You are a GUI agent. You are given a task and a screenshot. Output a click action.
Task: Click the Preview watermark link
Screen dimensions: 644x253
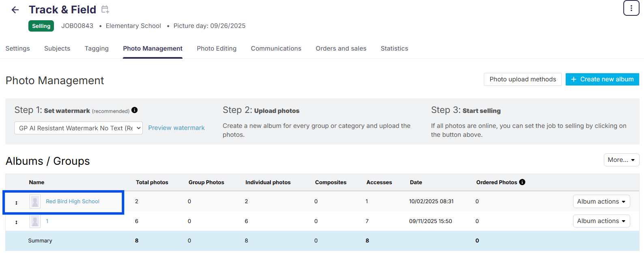point(176,128)
